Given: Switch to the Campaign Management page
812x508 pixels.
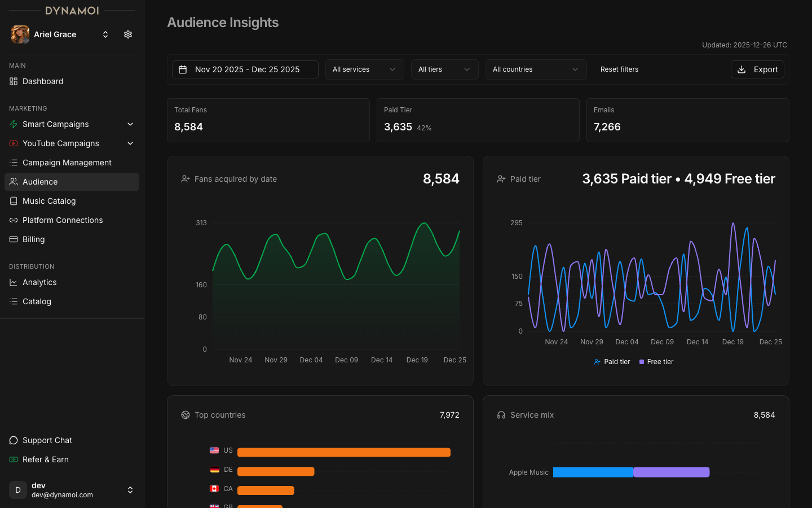Looking at the screenshot, I should [x=67, y=163].
